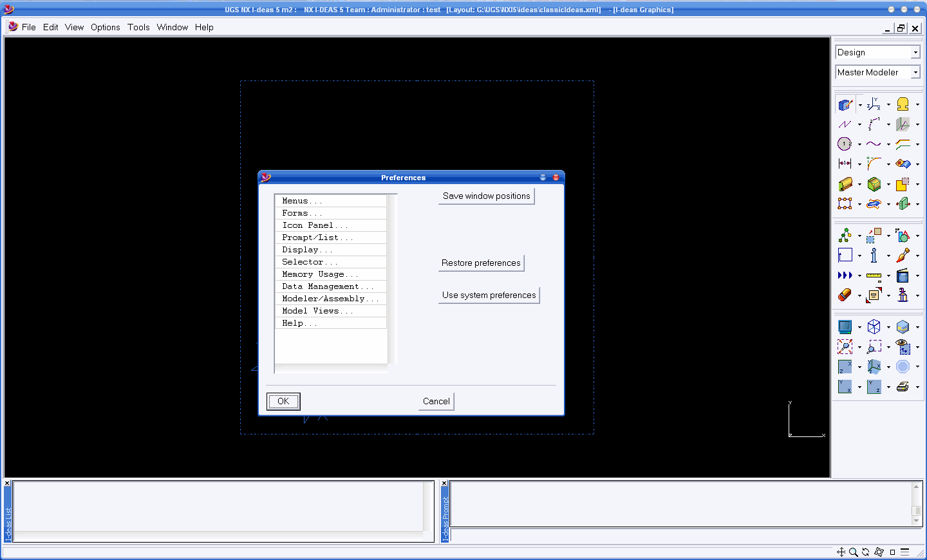Viewport: 927px width, 560px height.
Task: Select 'Model Views...' list entry
Action: (331, 311)
